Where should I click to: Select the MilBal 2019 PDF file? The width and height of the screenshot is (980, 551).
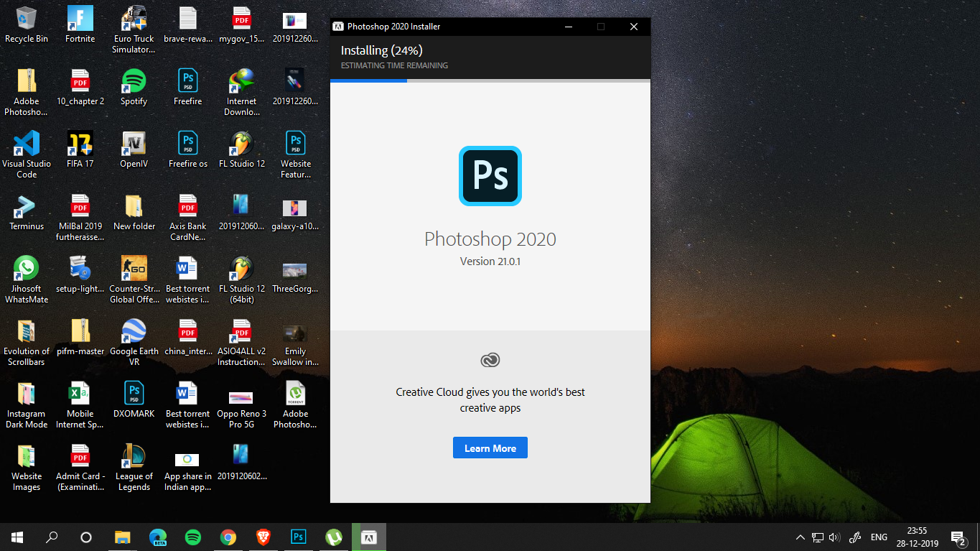(x=80, y=218)
